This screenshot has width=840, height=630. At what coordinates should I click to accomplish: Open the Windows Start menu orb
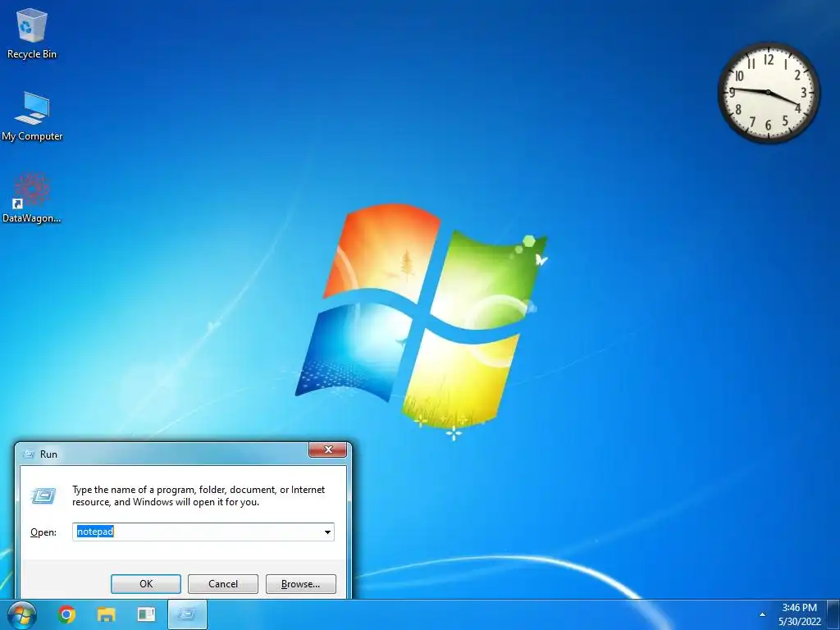[21, 615]
